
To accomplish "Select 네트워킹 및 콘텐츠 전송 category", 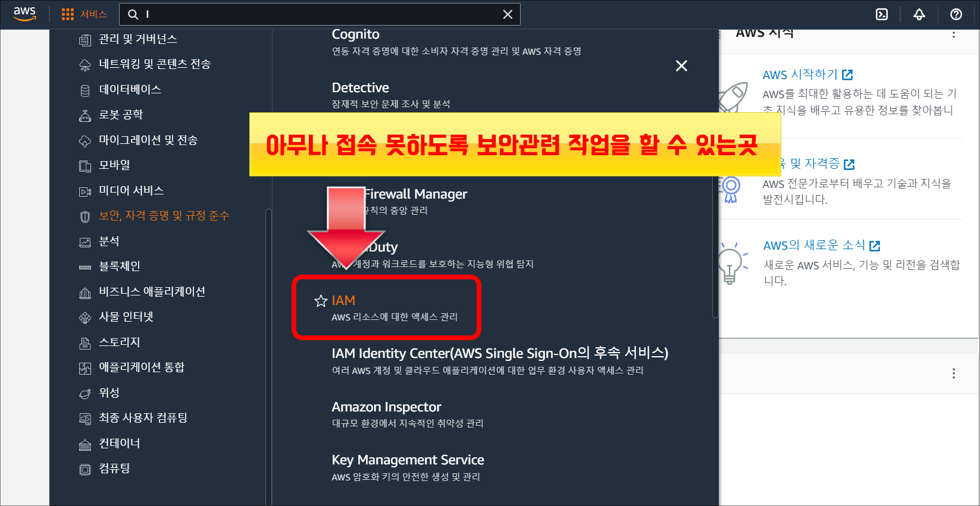I will click(x=155, y=64).
